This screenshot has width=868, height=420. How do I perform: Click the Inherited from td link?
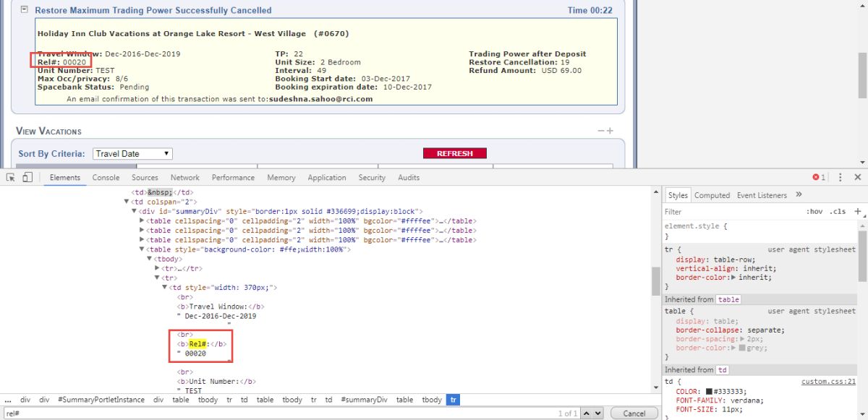723,370
